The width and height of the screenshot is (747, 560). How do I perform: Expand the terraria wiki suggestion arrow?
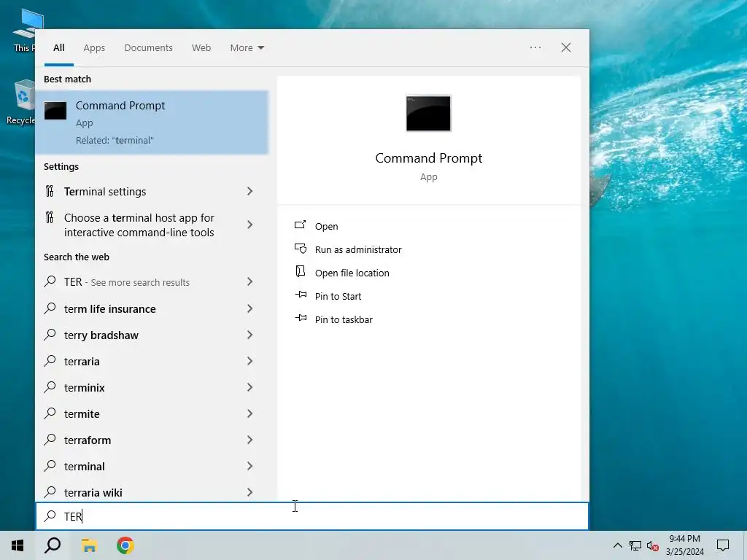pos(249,492)
